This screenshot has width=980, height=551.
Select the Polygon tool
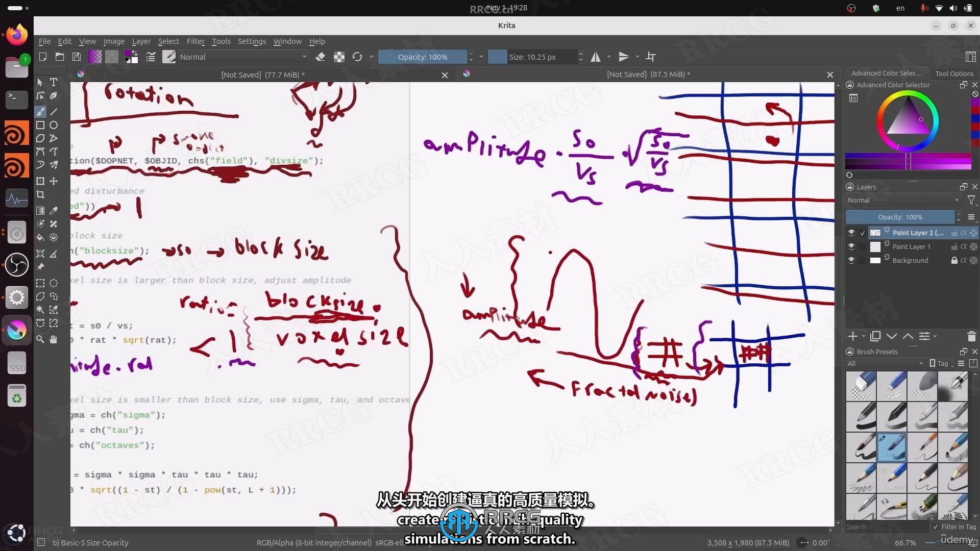point(40,138)
